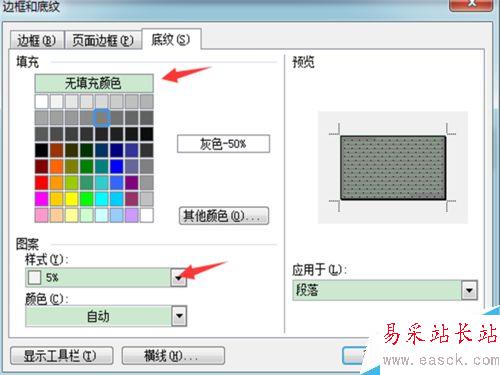Viewport: 500px width, 375px height.
Task: Click the shading preview box
Action: tap(393, 167)
